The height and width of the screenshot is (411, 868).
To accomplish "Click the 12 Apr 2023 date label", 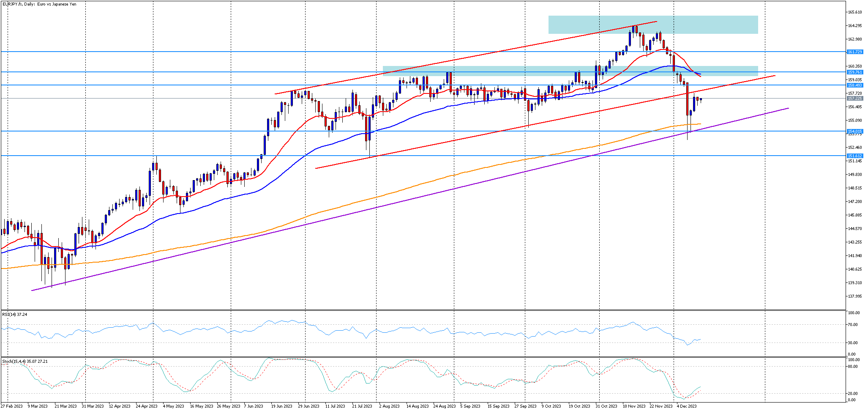I will click(x=120, y=406).
